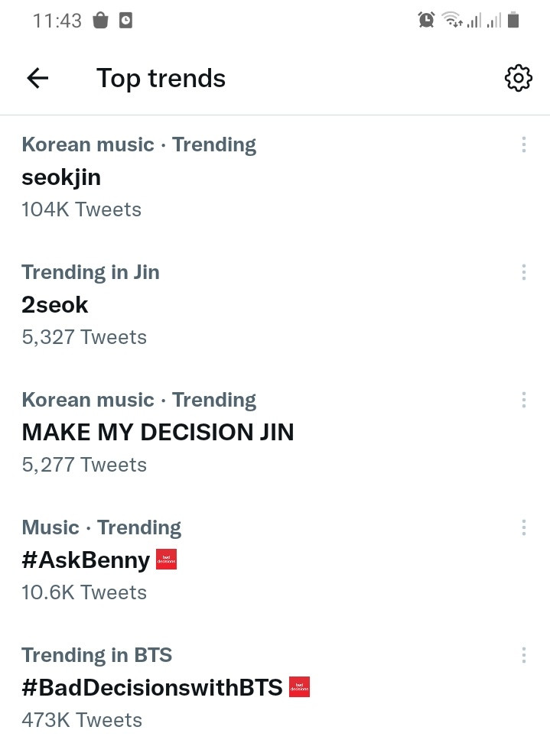Tap the red emoji beside #AskBenny

coord(167,560)
